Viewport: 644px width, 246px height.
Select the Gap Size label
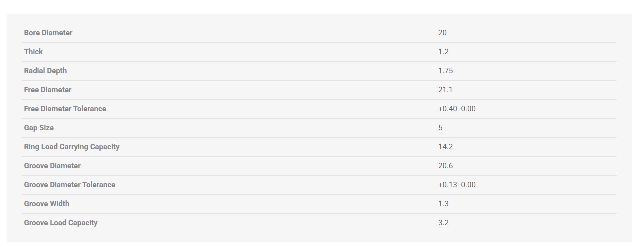click(39, 128)
